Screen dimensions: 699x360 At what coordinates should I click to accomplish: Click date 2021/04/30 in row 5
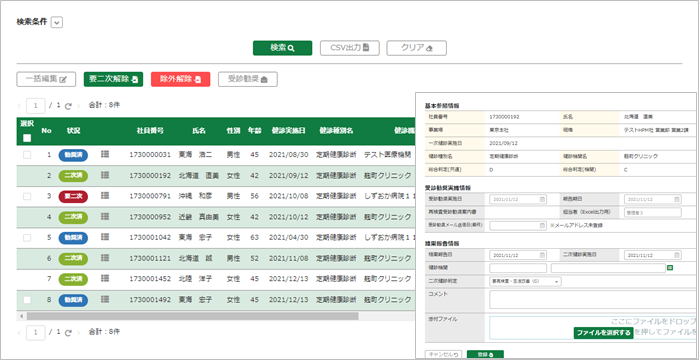click(x=288, y=237)
